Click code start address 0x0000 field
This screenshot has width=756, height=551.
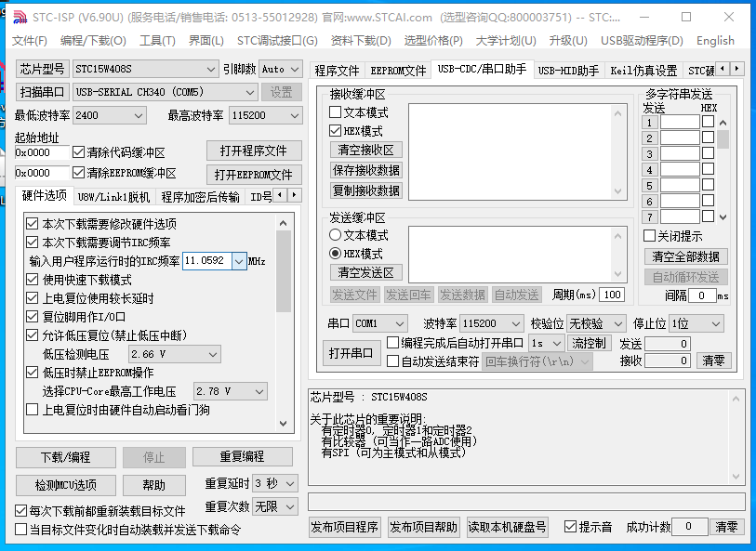(x=42, y=152)
